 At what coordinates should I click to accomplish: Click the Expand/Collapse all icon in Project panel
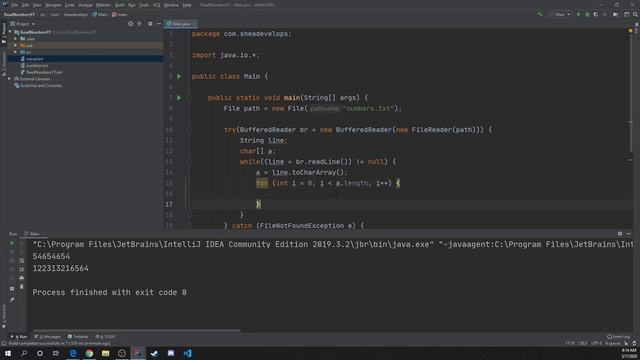coord(140,24)
